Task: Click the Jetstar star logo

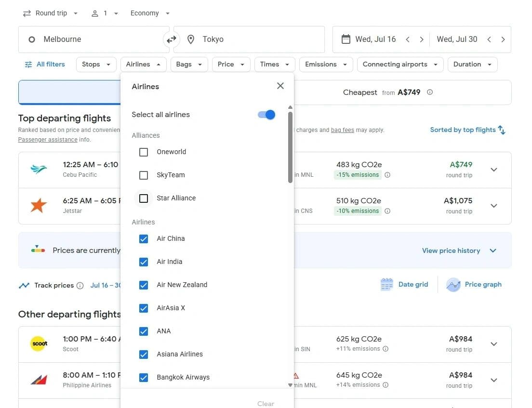Action: pos(39,206)
